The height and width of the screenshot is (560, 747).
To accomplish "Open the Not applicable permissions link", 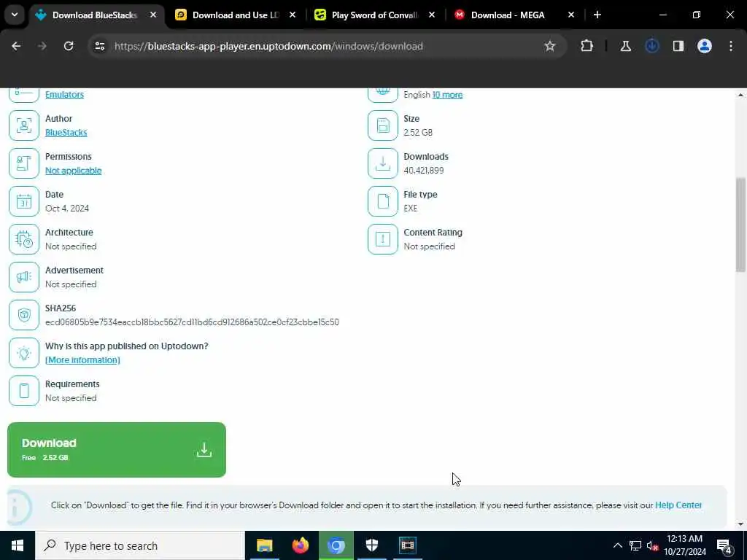I will [x=74, y=171].
